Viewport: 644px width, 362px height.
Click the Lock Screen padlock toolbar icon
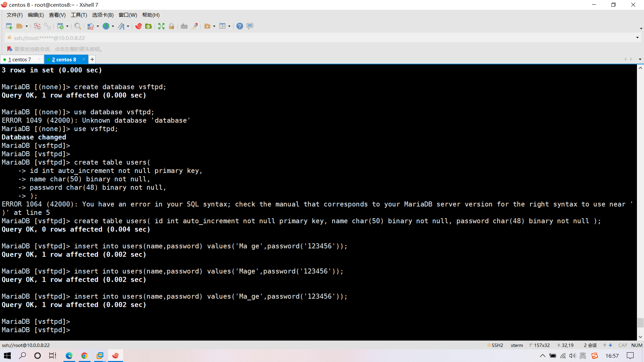click(171, 26)
